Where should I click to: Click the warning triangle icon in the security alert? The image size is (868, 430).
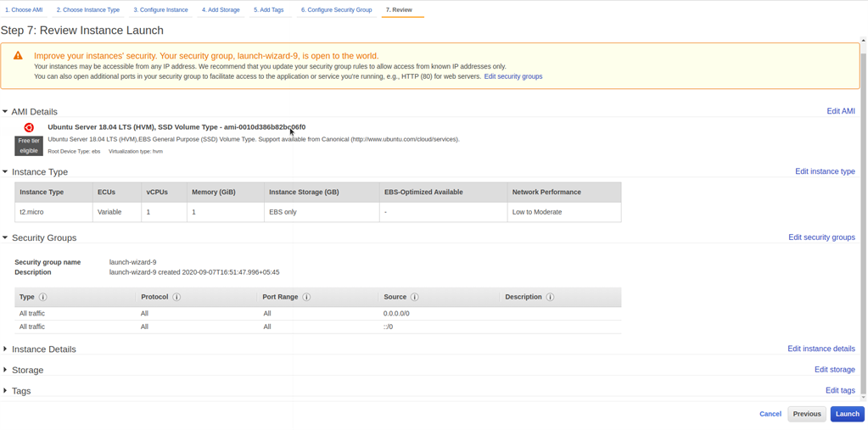point(18,56)
